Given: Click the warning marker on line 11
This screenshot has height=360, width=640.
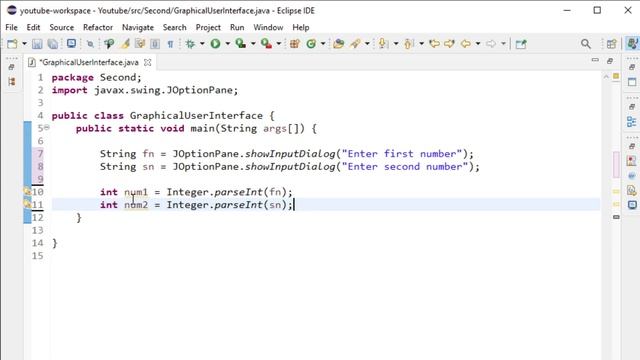Looking at the screenshot, I should click(x=27, y=204).
